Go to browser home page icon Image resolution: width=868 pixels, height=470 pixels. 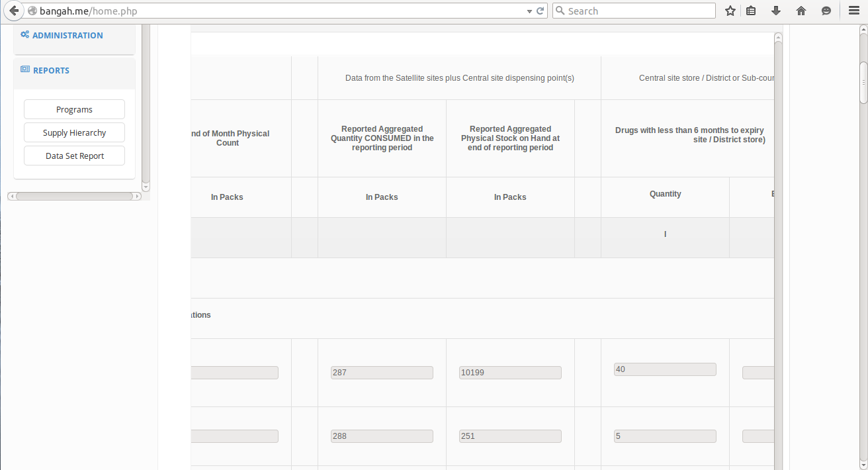click(801, 11)
